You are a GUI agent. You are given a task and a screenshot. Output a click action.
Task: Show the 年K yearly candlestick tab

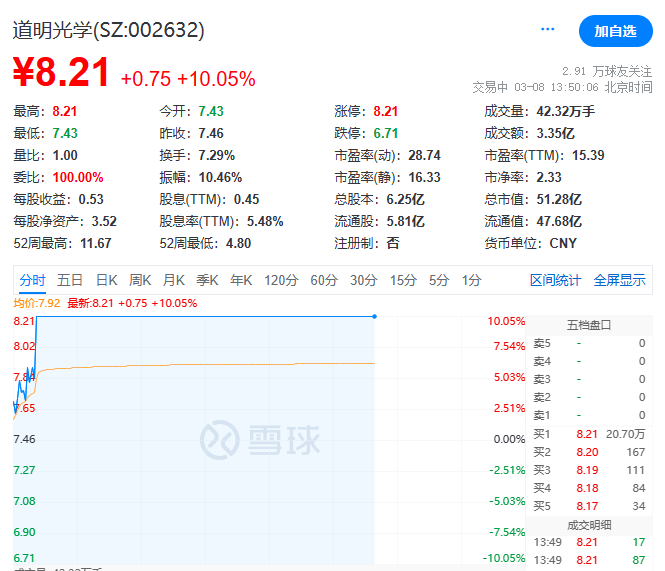click(241, 280)
